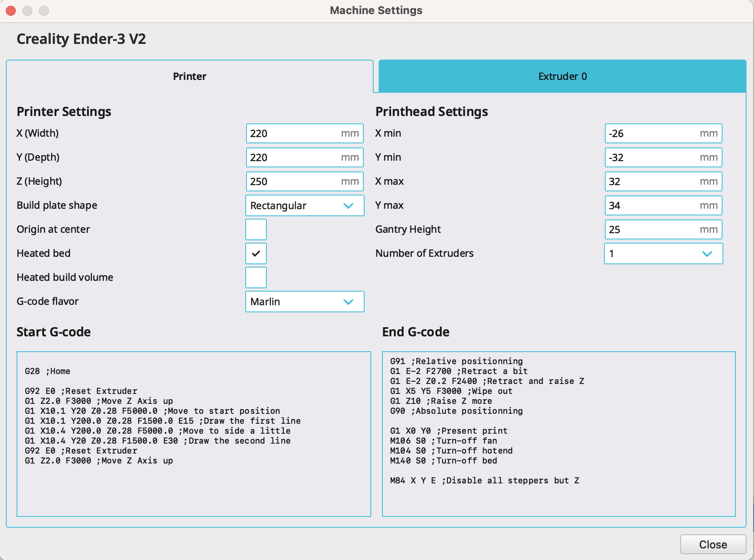Image resolution: width=754 pixels, height=560 pixels.
Task: Click the Y (Depth) input field
Action: (x=304, y=157)
